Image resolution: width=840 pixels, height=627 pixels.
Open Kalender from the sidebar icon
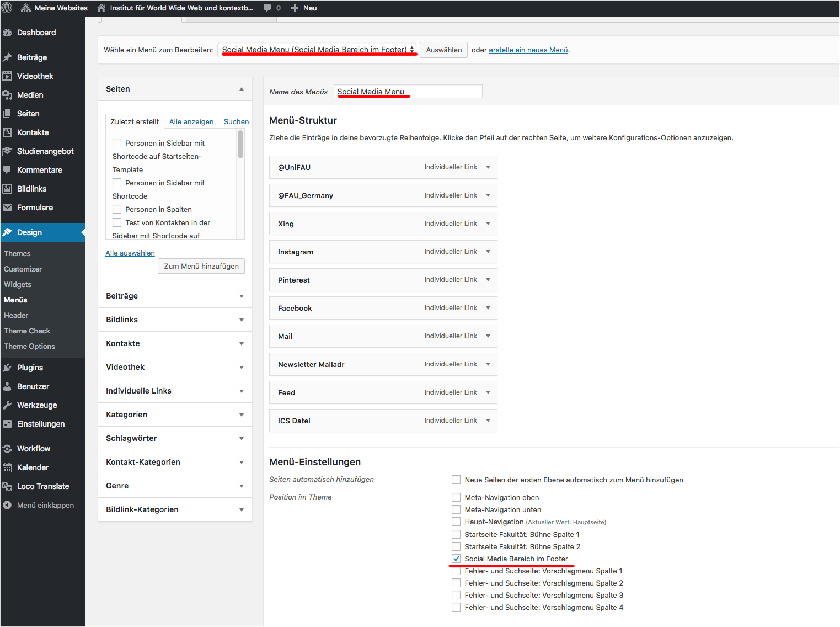(x=8, y=467)
